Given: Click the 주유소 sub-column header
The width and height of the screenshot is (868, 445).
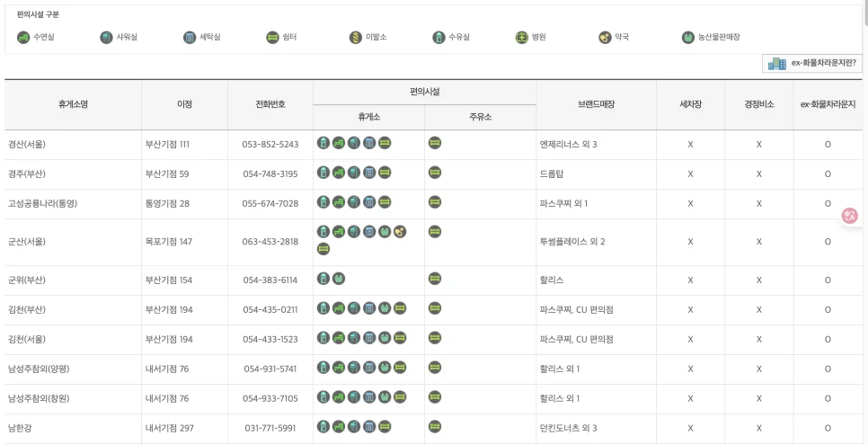Looking at the screenshot, I should point(481,118).
